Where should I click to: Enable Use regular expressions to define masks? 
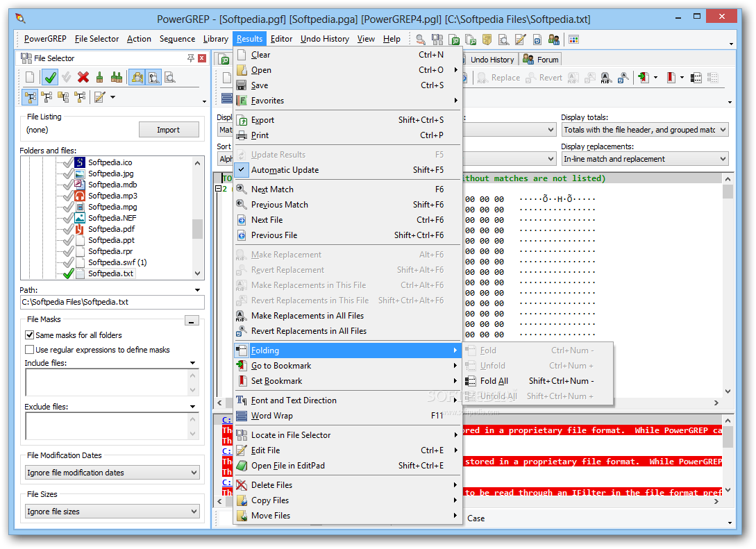point(29,349)
